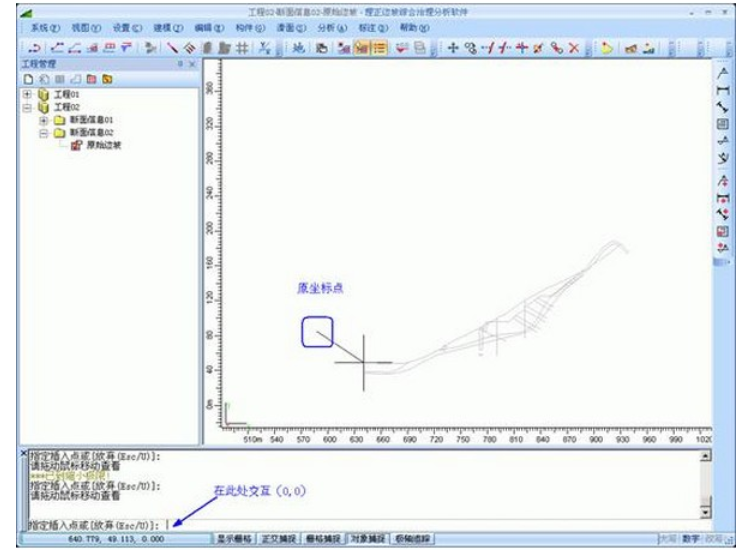Select the 原始边坡 tree item

click(103, 145)
